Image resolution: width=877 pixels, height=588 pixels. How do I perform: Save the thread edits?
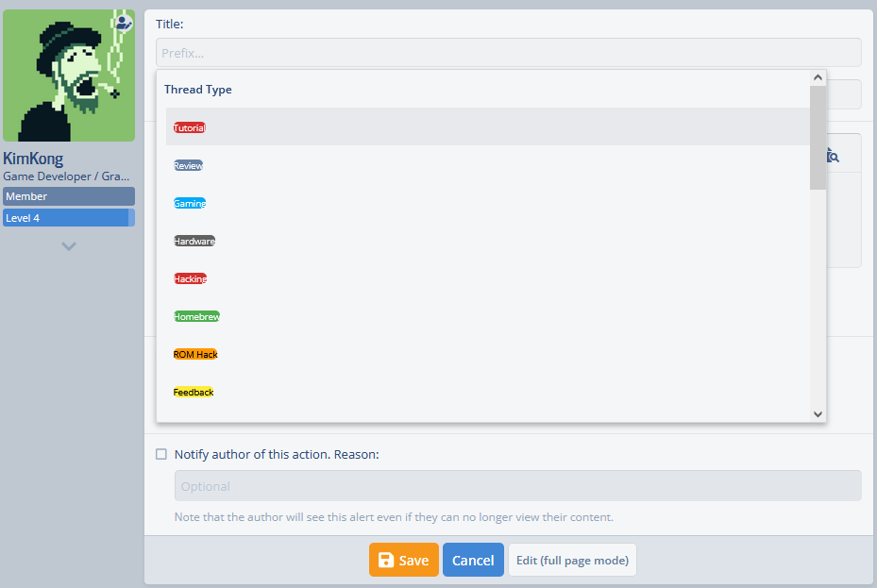[x=404, y=560]
